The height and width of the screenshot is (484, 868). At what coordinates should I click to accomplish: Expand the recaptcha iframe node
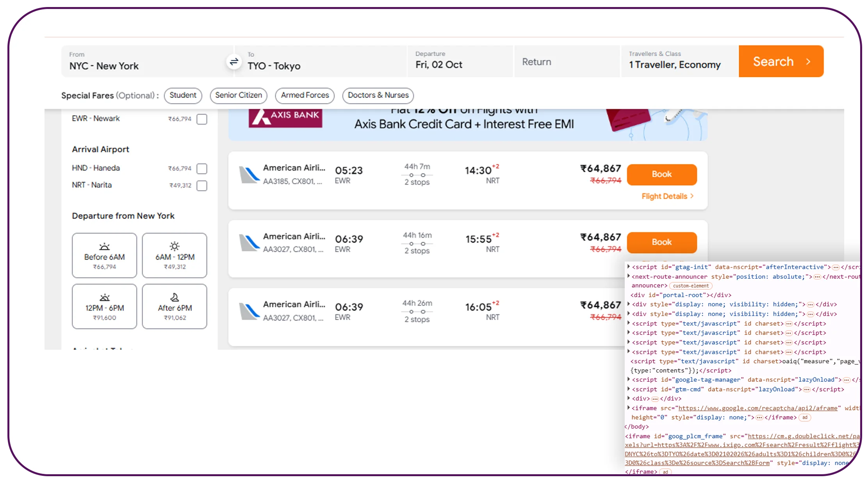coord(628,408)
